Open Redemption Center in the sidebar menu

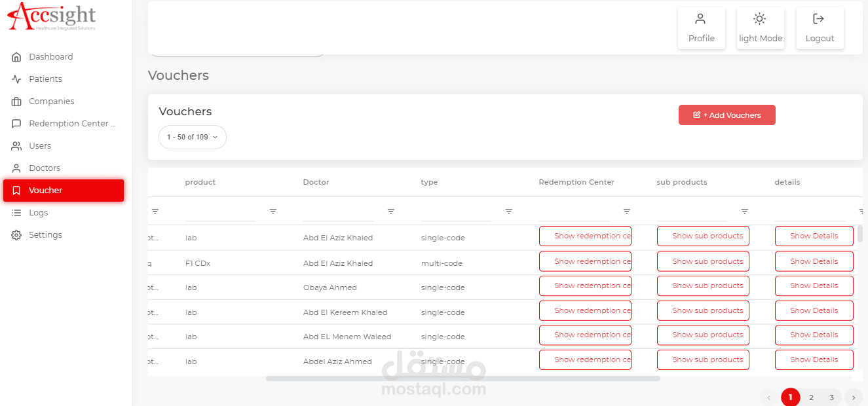pyautogui.click(x=71, y=124)
